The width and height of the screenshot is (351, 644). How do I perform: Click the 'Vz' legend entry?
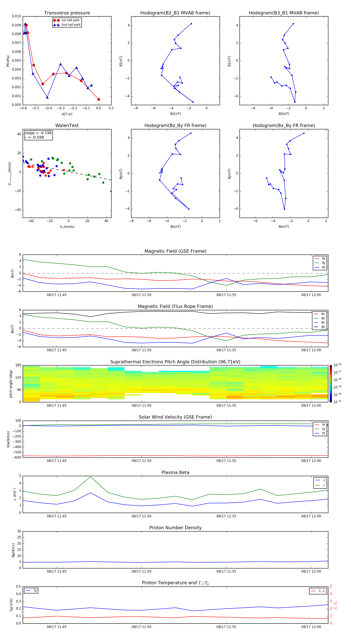click(320, 433)
